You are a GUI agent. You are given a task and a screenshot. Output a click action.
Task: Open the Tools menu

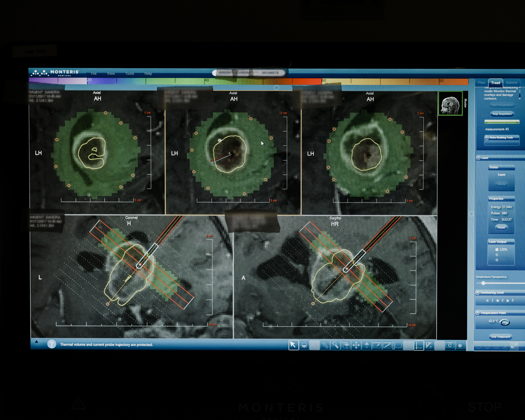[x=130, y=74]
